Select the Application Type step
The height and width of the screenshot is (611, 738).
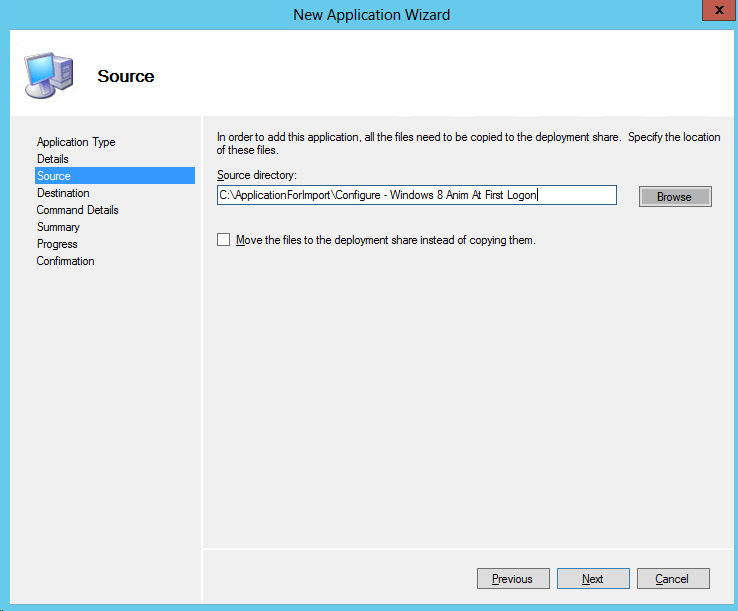(x=76, y=142)
